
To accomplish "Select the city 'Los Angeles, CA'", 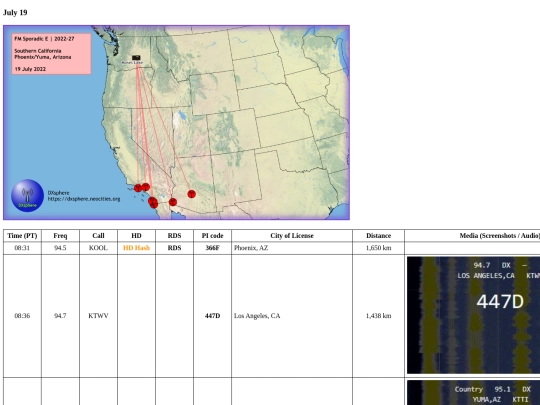I will [x=257, y=316].
